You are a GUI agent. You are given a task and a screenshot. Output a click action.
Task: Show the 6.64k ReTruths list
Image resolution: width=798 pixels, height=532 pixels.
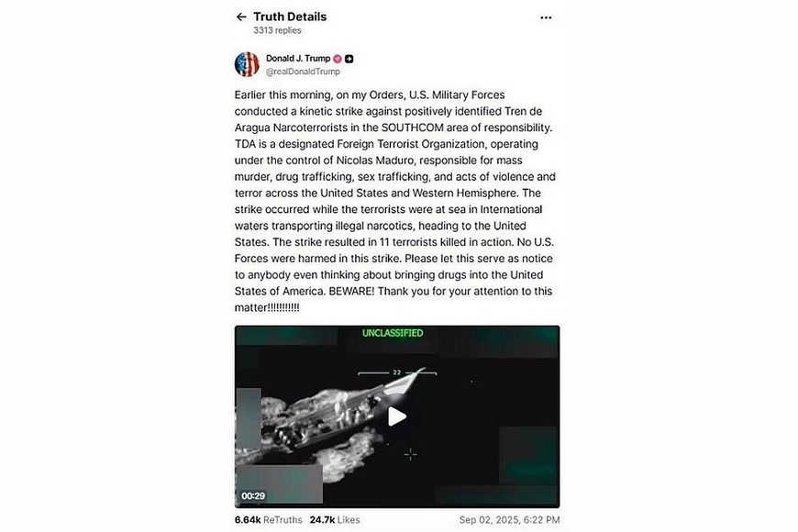(x=268, y=520)
